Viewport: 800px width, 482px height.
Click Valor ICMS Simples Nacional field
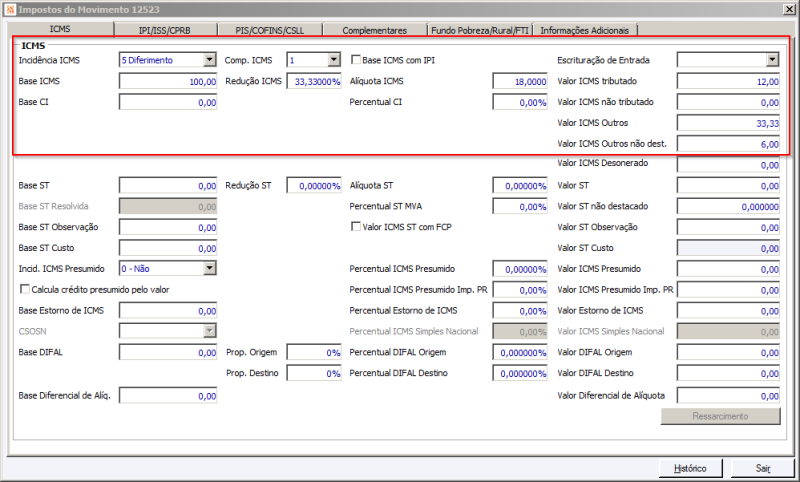coord(728,332)
